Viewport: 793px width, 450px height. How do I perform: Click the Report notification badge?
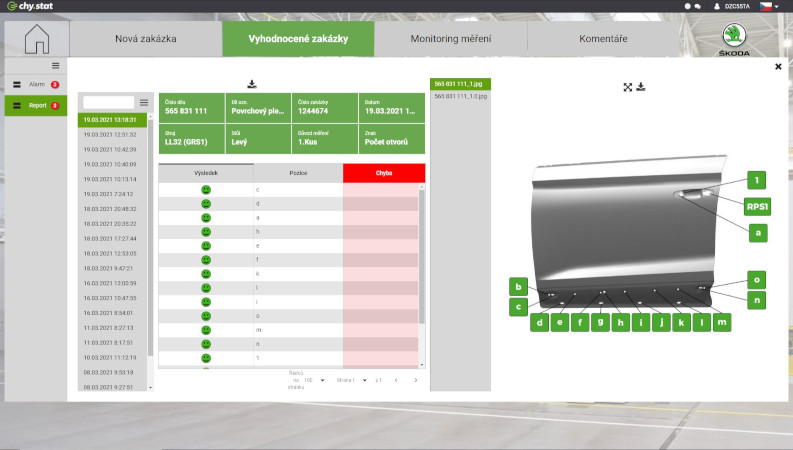tap(55, 106)
